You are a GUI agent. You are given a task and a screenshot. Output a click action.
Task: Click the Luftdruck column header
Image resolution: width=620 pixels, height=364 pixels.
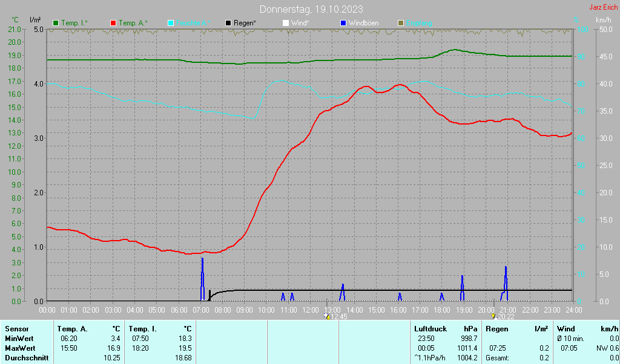pos(430,329)
